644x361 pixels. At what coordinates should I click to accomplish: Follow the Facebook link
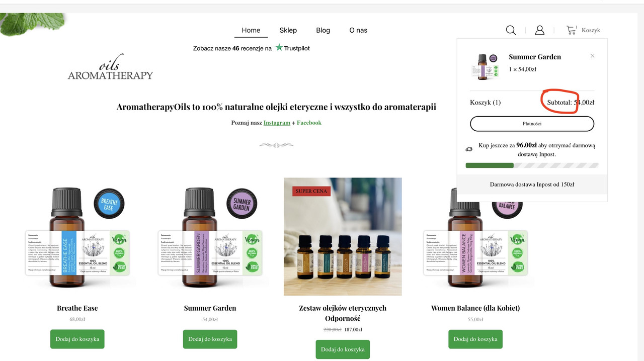click(x=309, y=123)
